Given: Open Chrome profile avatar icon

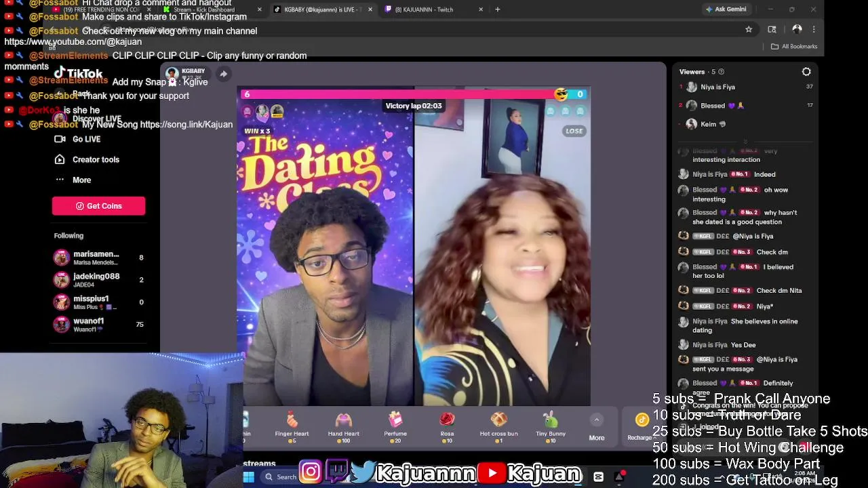Looking at the screenshot, I should (797, 29).
